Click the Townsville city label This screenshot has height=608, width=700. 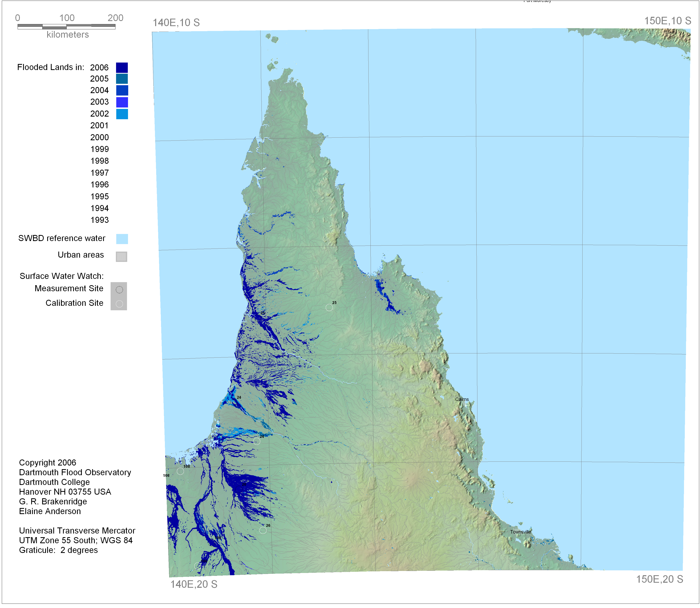[x=520, y=532]
